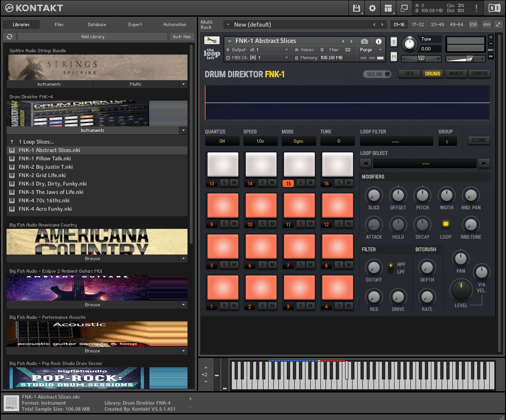The width and height of the screenshot is (506, 420).
Task: Minimize the rack header icon
Action: pos(498,24)
